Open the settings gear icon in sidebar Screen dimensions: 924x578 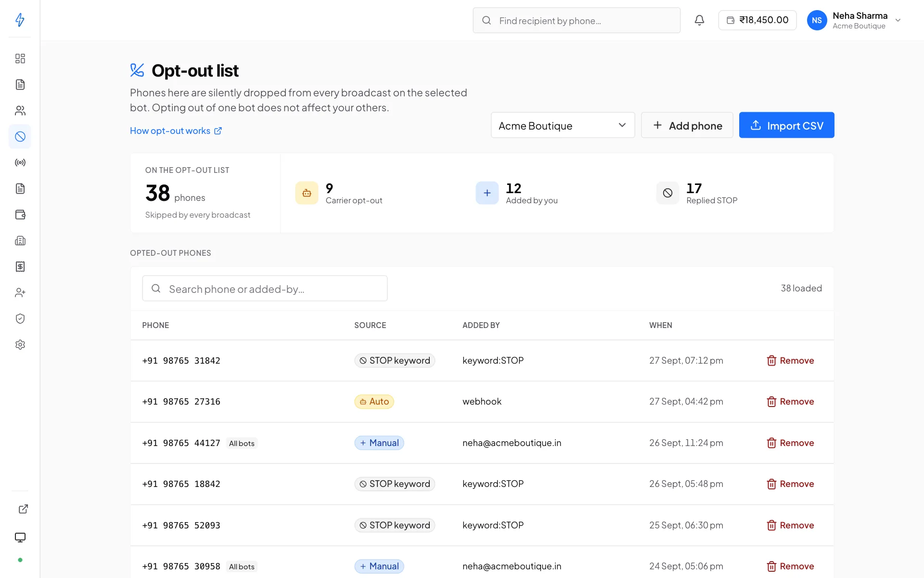(20, 344)
